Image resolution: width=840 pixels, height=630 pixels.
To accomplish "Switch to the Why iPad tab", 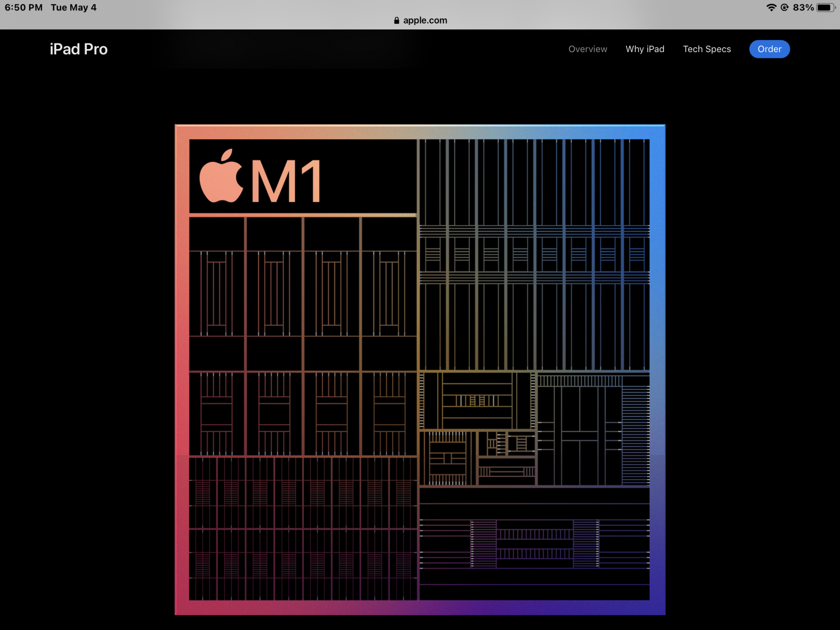I will click(x=645, y=49).
